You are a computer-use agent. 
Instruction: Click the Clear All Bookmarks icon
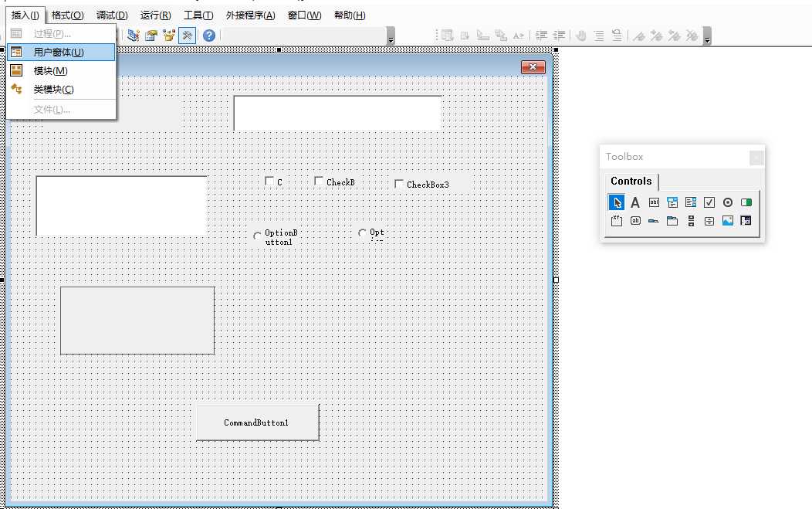pos(692,36)
